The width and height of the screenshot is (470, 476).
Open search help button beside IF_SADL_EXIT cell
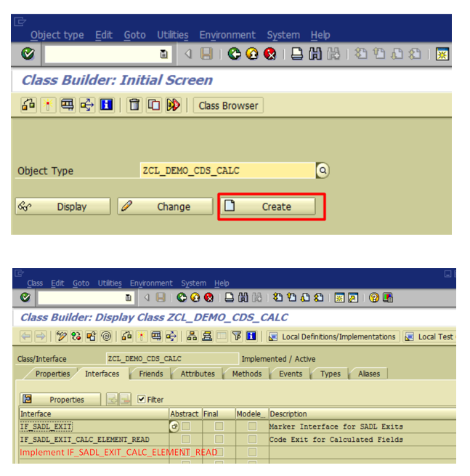tap(174, 427)
